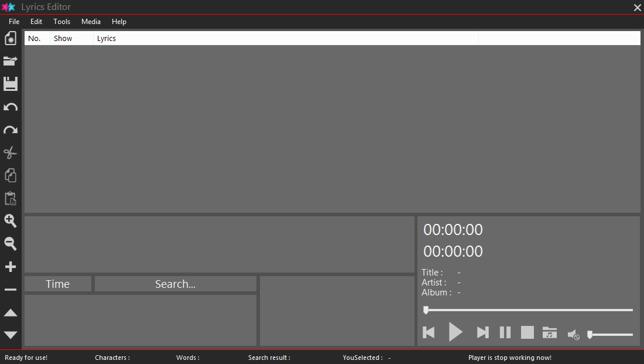Click the Time button above the time list
644x364 pixels.
(x=57, y=284)
